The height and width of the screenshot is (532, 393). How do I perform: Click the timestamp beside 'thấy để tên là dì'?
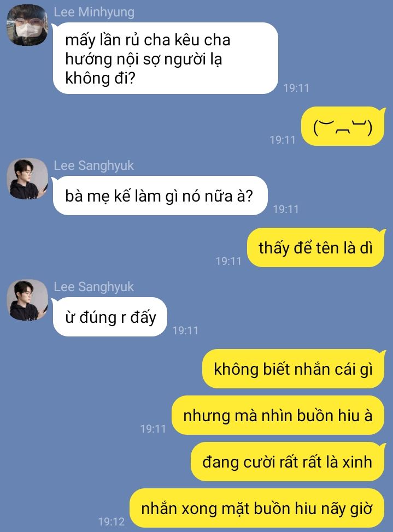[228, 261]
